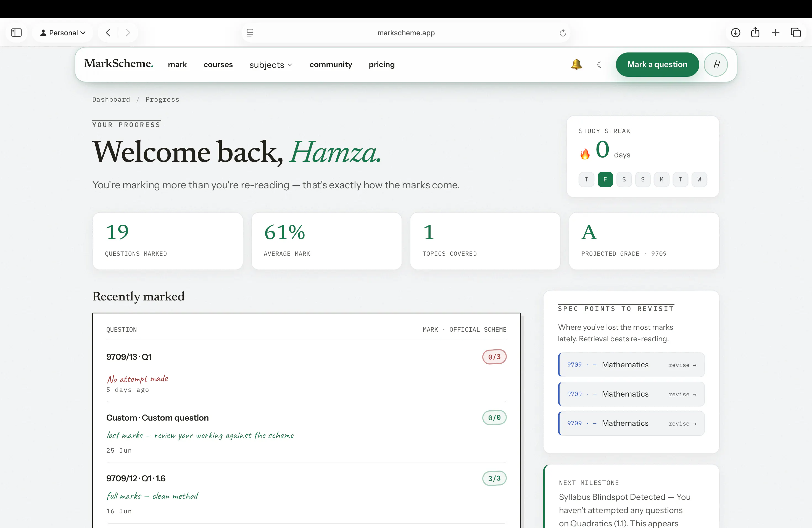Open the 9709/12 · Q1 · 1.6 row
This screenshot has height=528, width=812.
306,493
